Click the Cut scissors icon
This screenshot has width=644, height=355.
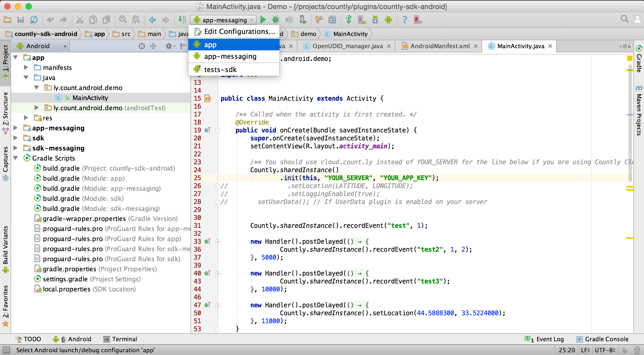coord(80,20)
